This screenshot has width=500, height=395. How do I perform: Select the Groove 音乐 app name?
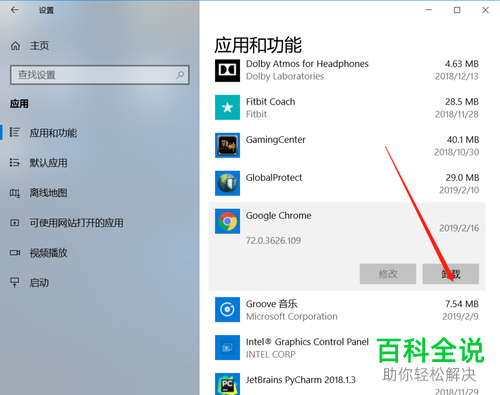coord(271,304)
